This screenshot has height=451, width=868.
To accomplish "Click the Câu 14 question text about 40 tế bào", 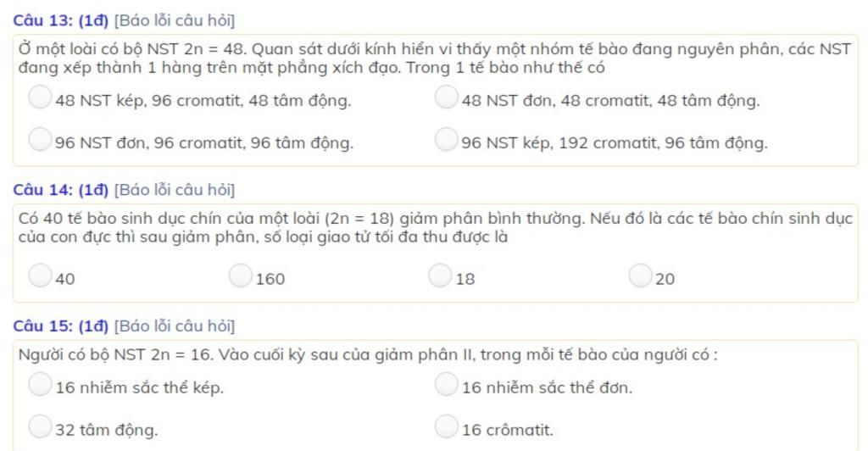I will tap(435, 227).
